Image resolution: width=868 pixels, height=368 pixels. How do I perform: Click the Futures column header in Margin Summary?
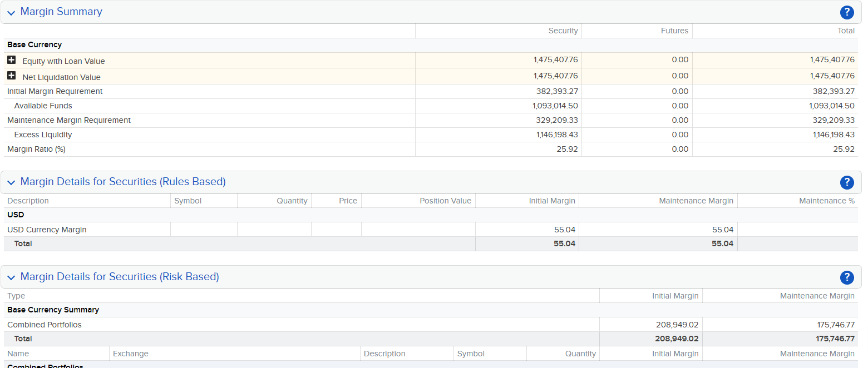click(x=674, y=31)
